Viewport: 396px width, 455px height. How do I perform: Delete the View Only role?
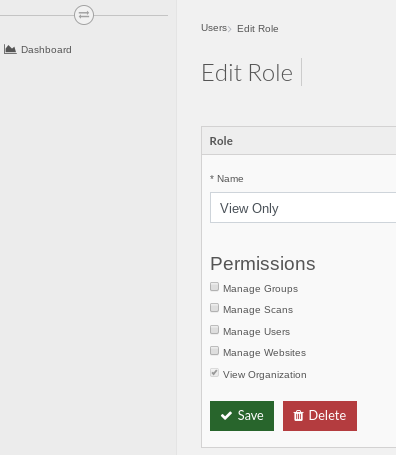click(x=320, y=416)
